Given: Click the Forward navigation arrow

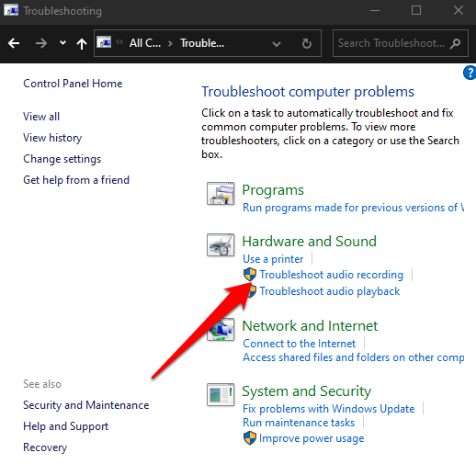Looking at the screenshot, I should [x=40, y=43].
